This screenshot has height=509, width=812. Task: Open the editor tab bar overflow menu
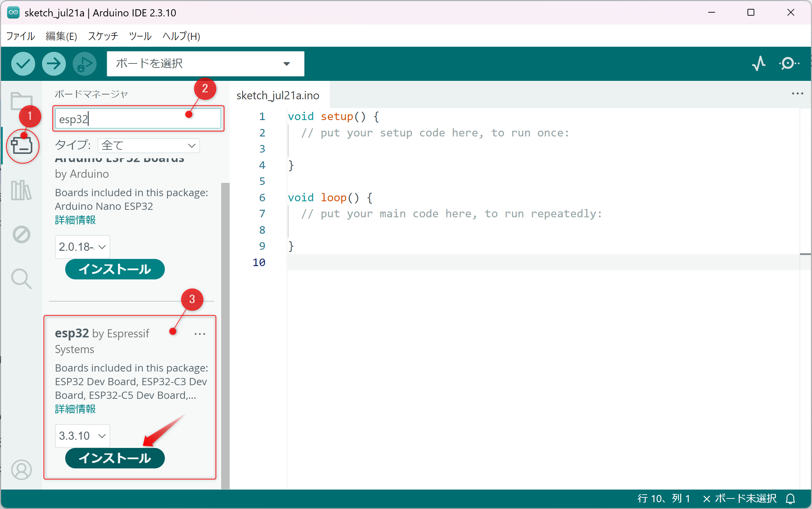click(x=798, y=93)
